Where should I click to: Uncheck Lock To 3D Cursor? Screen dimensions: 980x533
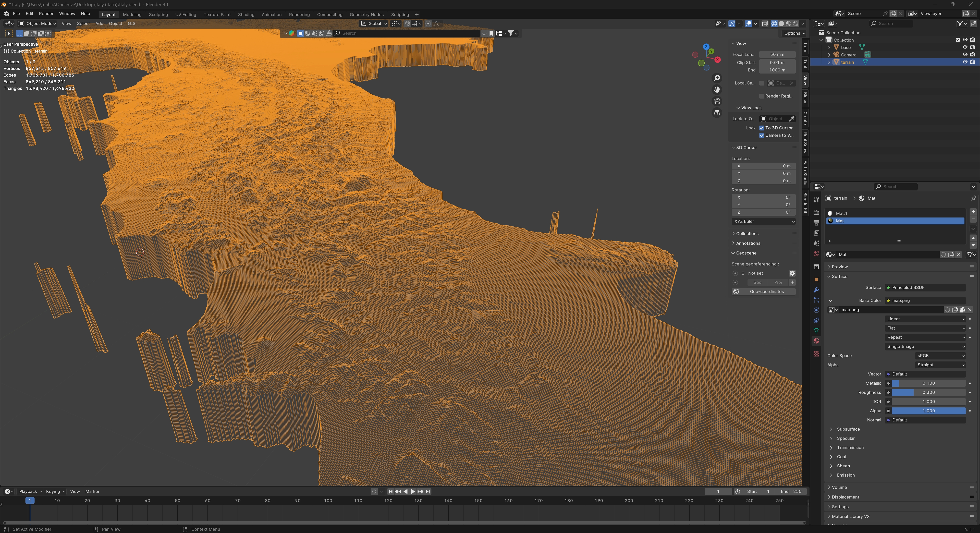(x=762, y=128)
